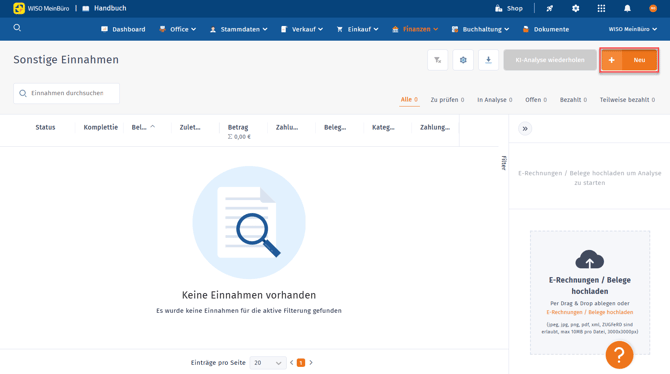The height and width of the screenshot is (374, 670).
Task: Click the WISO MeinBüro logo icon
Action: 19,8
